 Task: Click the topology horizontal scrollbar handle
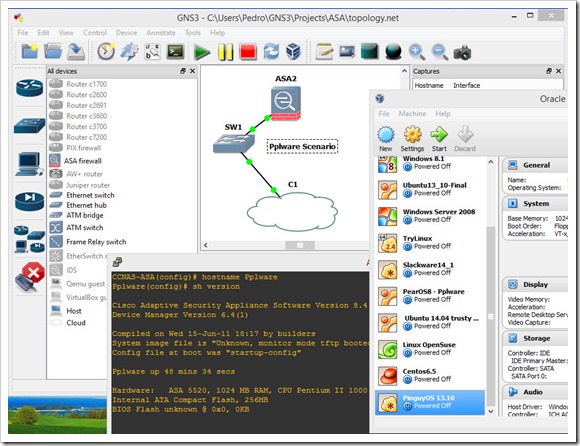click(300, 245)
